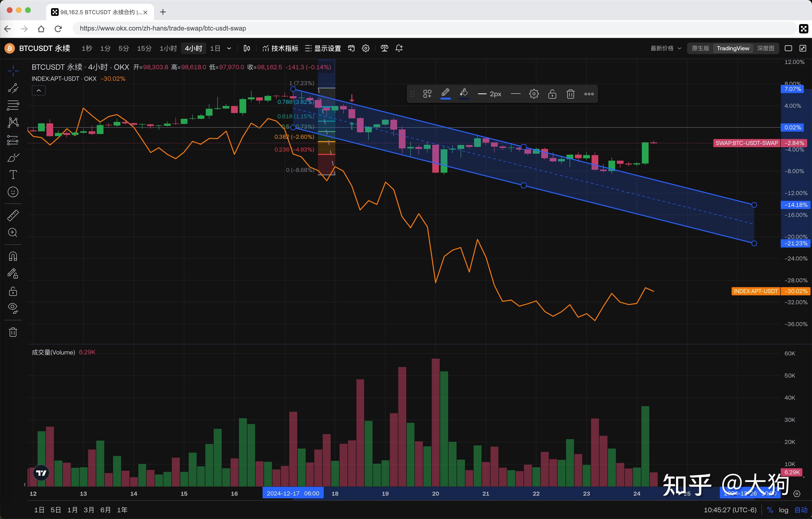Open the display settings menu

point(323,48)
